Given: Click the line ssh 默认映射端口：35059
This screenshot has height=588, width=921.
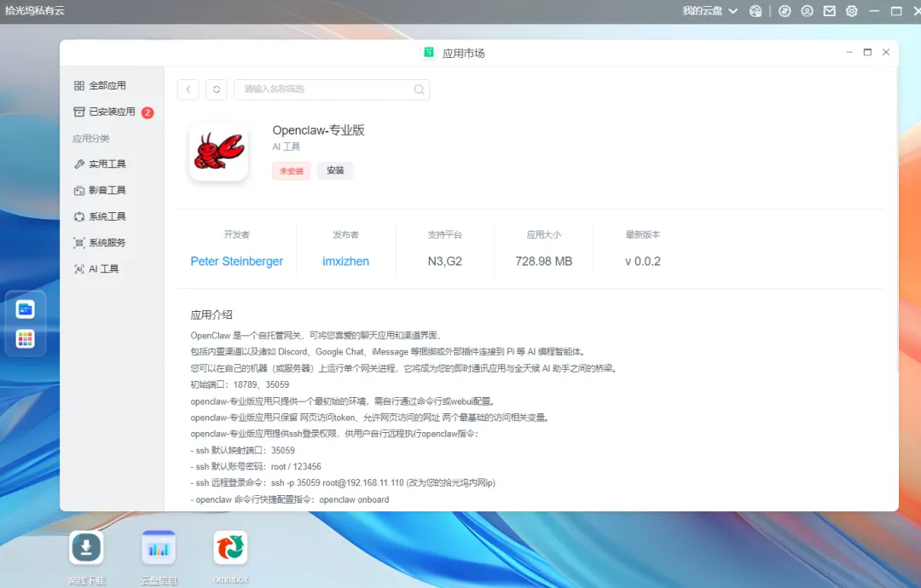Looking at the screenshot, I should (x=242, y=451).
